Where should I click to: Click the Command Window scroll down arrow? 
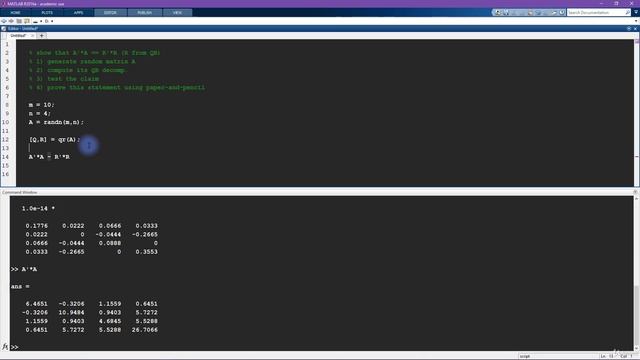[636, 348]
